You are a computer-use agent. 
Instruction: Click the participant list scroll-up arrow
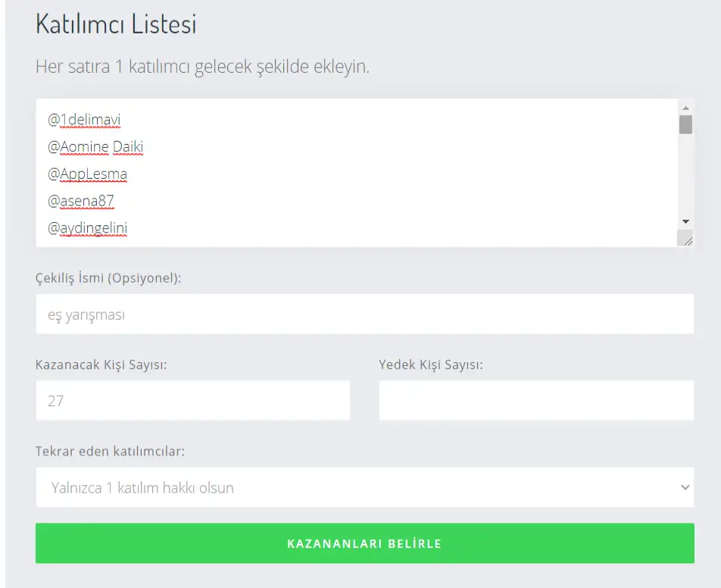(x=685, y=108)
